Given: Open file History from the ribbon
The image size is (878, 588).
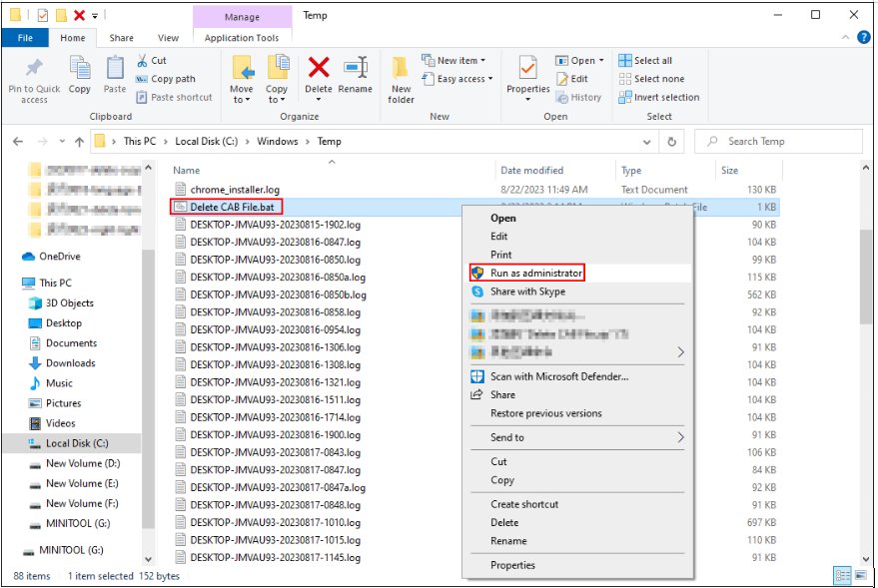Looking at the screenshot, I should coord(580,97).
